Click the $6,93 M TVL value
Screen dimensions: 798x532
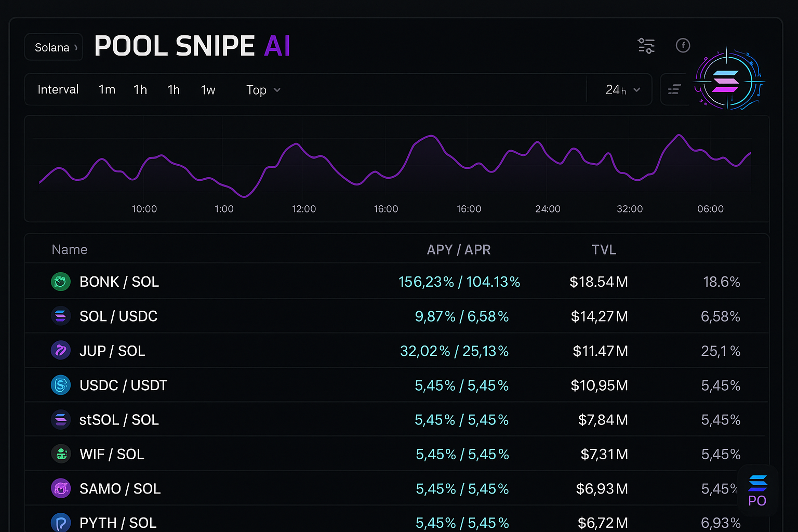pyautogui.click(x=602, y=488)
